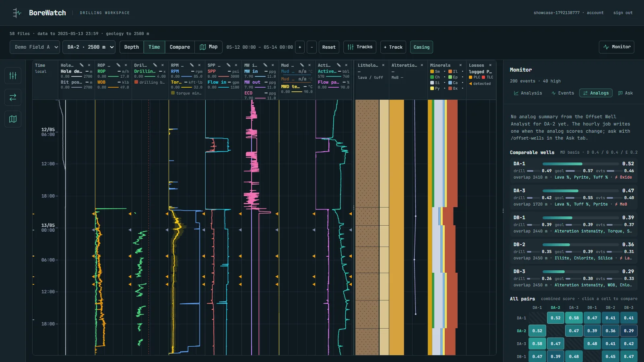Open Sm mineral options dot
The image size is (644, 362).
pos(444,72)
